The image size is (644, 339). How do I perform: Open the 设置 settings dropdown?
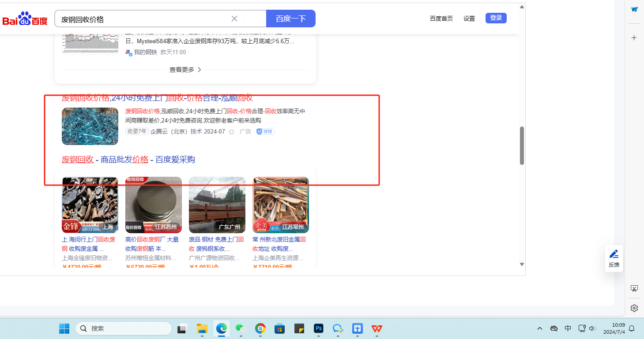[x=469, y=18]
